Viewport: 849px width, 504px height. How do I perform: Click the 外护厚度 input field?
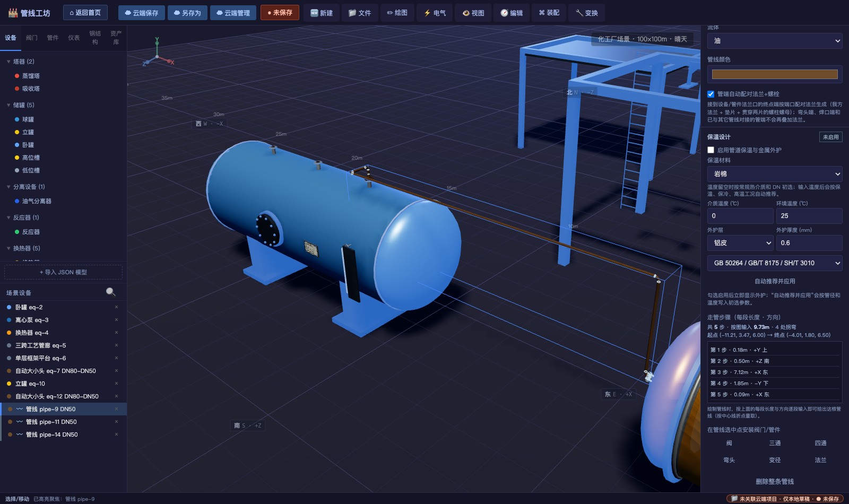pyautogui.click(x=809, y=243)
